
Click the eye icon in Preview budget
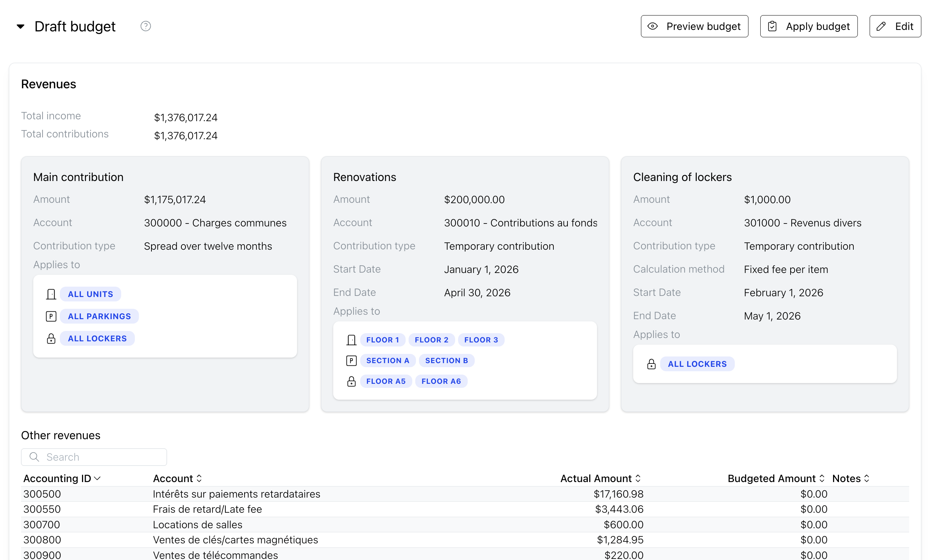pyautogui.click(x=653, y=26)
